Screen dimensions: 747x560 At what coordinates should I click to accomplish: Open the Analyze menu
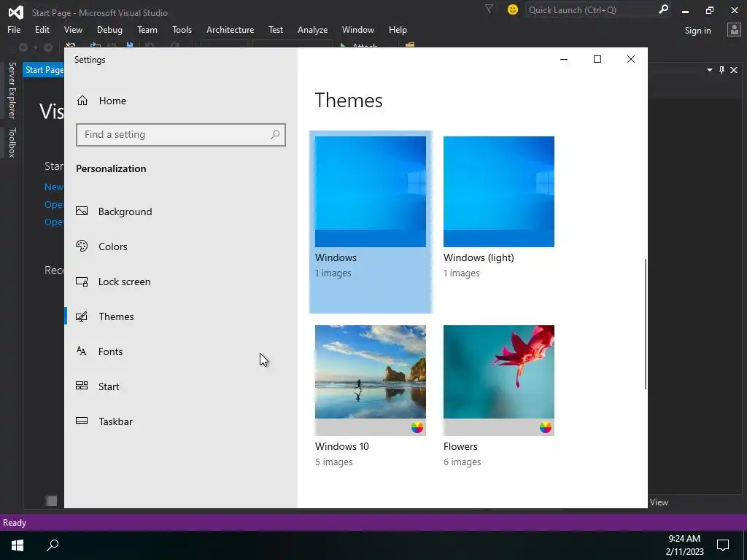pos(312,29)
